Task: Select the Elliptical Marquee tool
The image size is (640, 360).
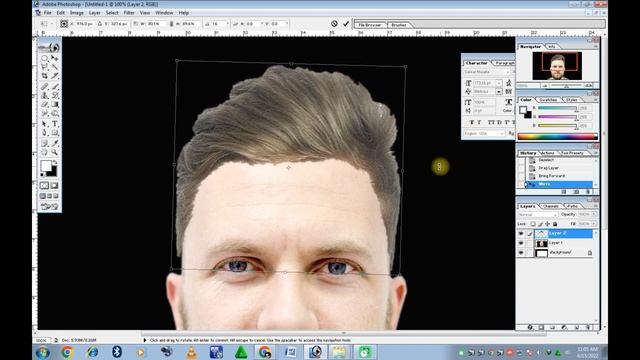Action: (44, 58)
